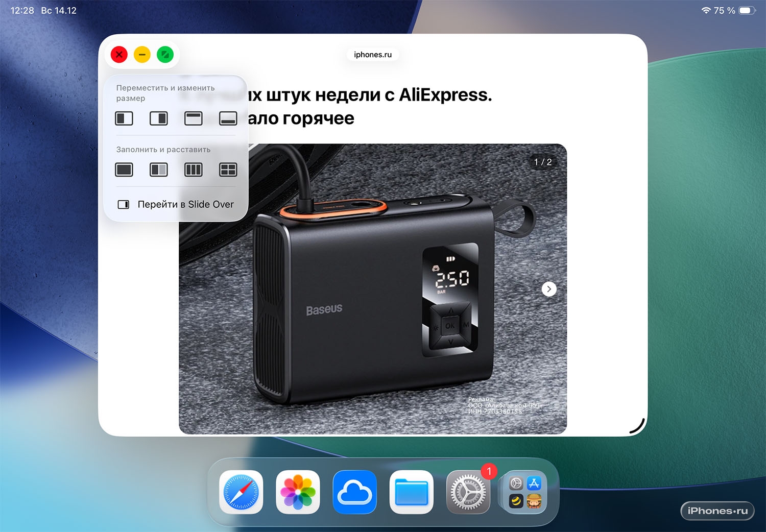Choose Перейти в Slide Over

click(x=176, y=204)
